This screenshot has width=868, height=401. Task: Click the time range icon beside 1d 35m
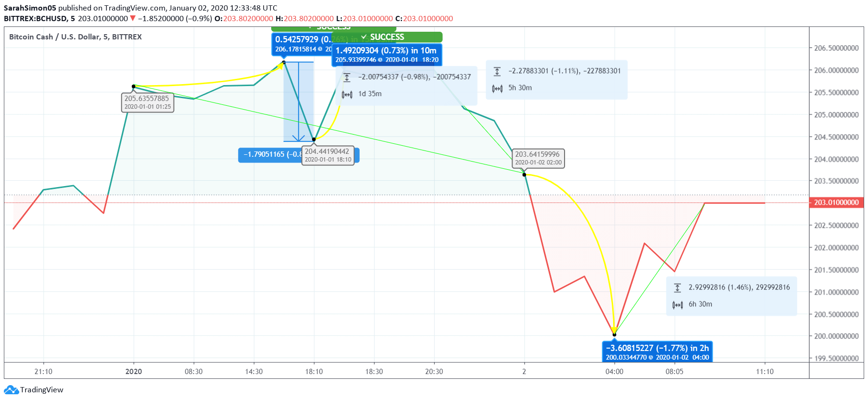click(x=347, y=94)
